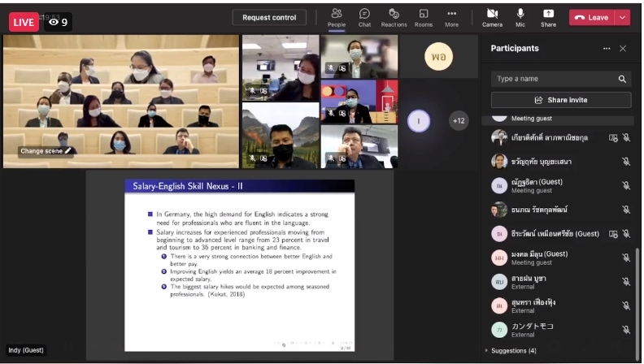Screen dimensions: 644x364
Task: Open the People panel
Action: (337, 18)
